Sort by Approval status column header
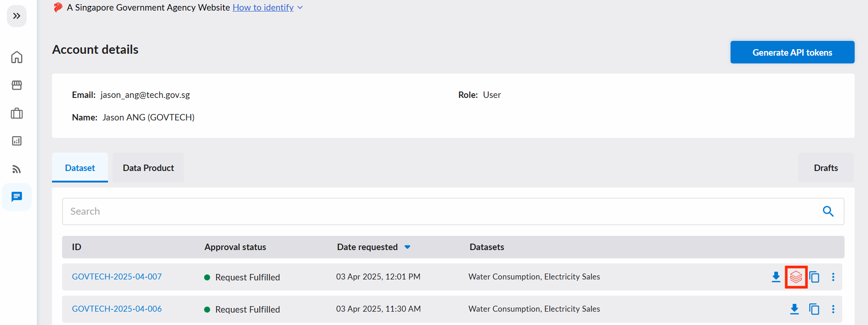The image size is (868, 325). [235, 247]
